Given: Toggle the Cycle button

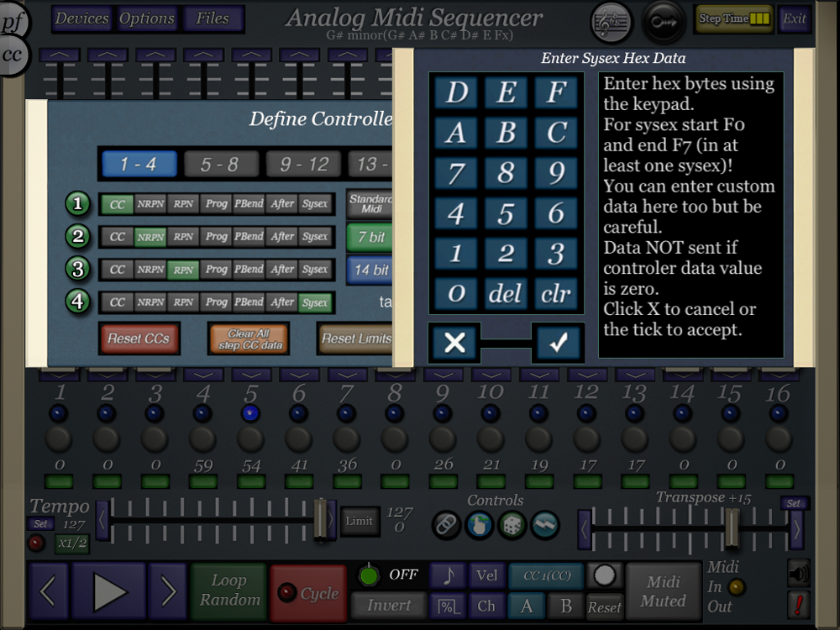Looking at the screenshot, I should (308, 594).
